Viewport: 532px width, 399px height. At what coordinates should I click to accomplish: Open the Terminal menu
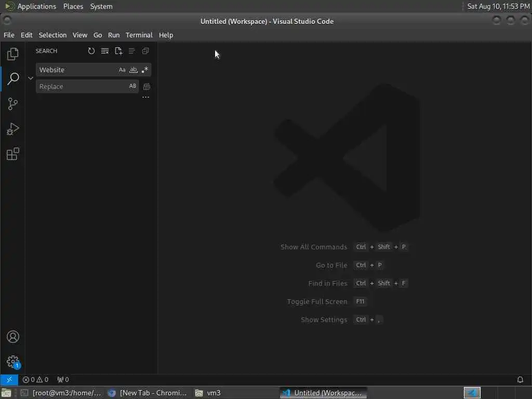139,35
